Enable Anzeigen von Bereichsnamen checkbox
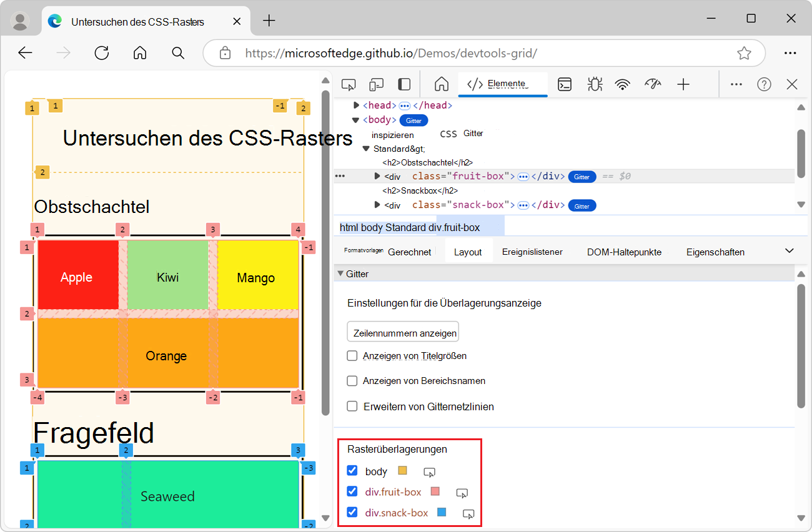Viewport: 812px width, 532px height. click(352, 381)
